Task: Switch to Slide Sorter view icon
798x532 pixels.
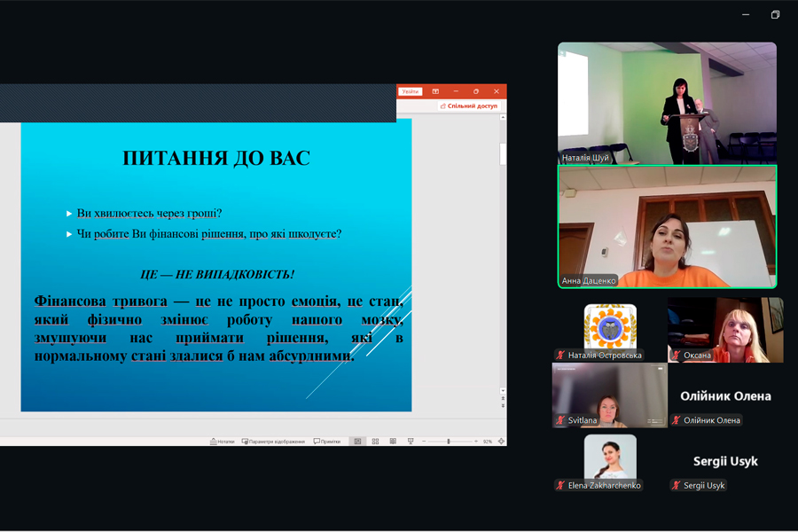Action: coord(376,442)
